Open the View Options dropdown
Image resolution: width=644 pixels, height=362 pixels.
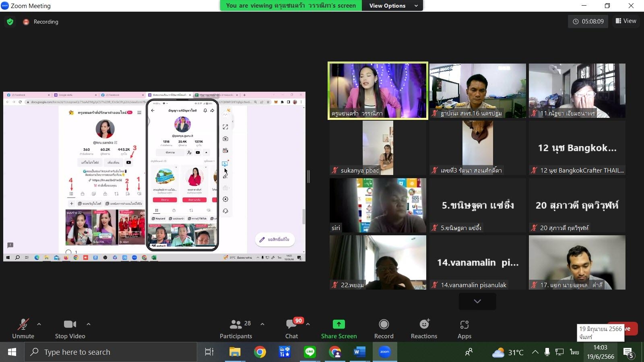point(392,6)
